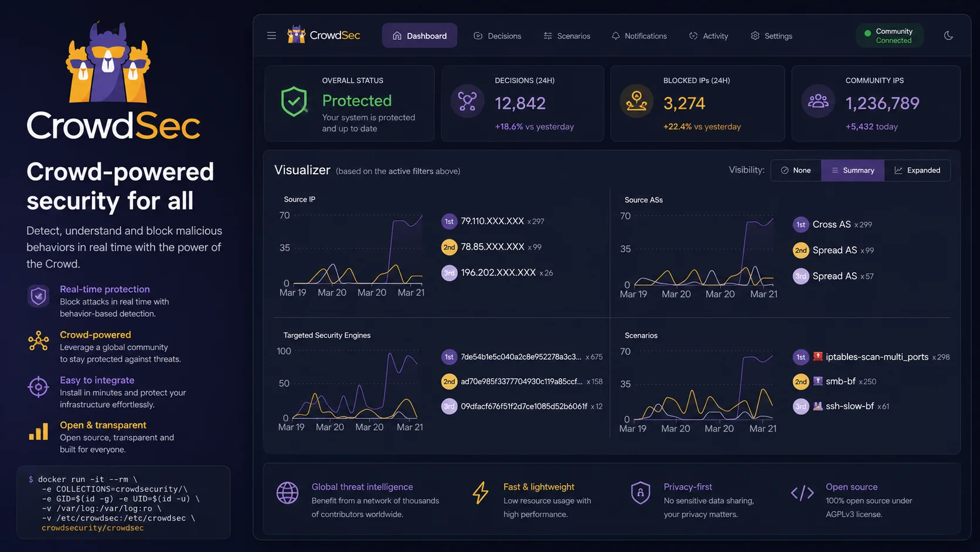980x552 pixels.
Task: Click the Community Connected status badge
Action: point(889,36)
